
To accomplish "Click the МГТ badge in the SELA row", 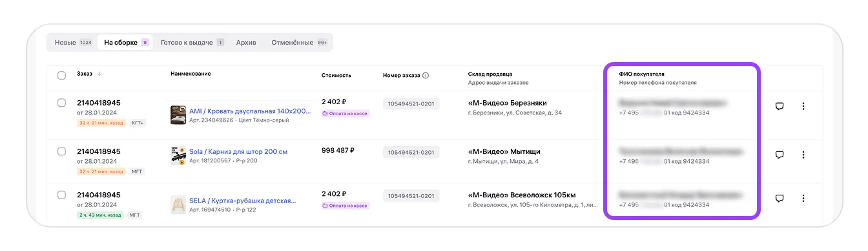I will [134, 214].
